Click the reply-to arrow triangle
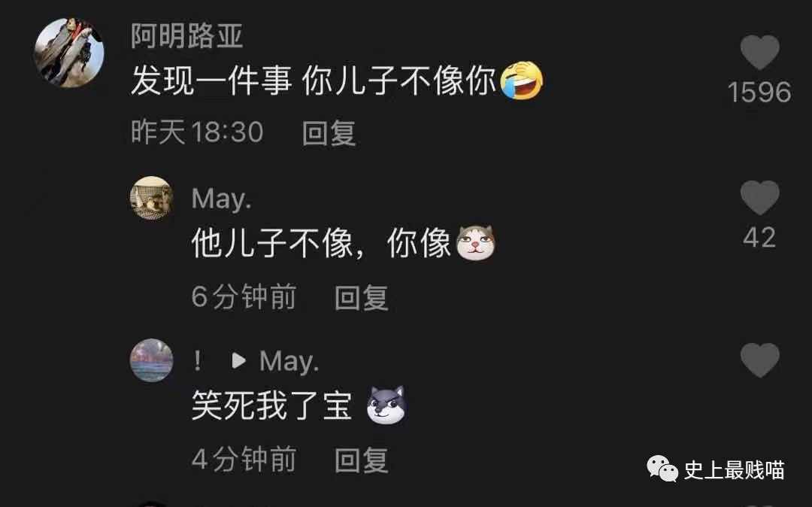 (238, 360)
